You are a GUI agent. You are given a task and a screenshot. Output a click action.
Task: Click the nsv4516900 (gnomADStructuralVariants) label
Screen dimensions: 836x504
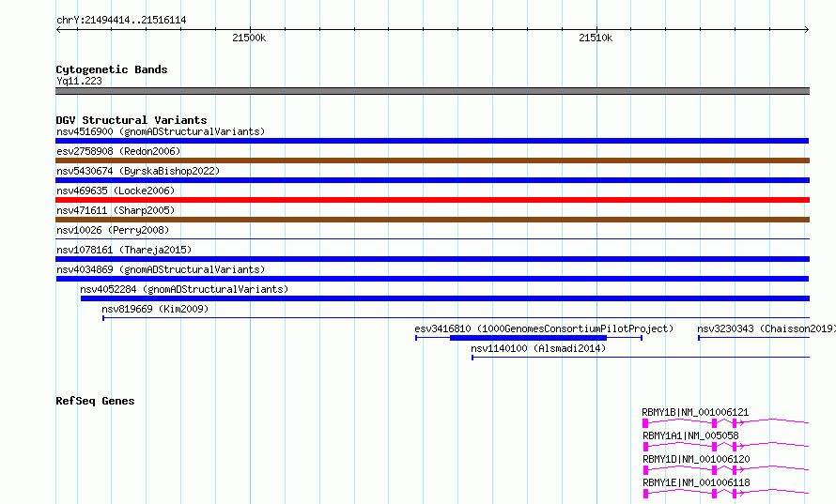[161, 131]
